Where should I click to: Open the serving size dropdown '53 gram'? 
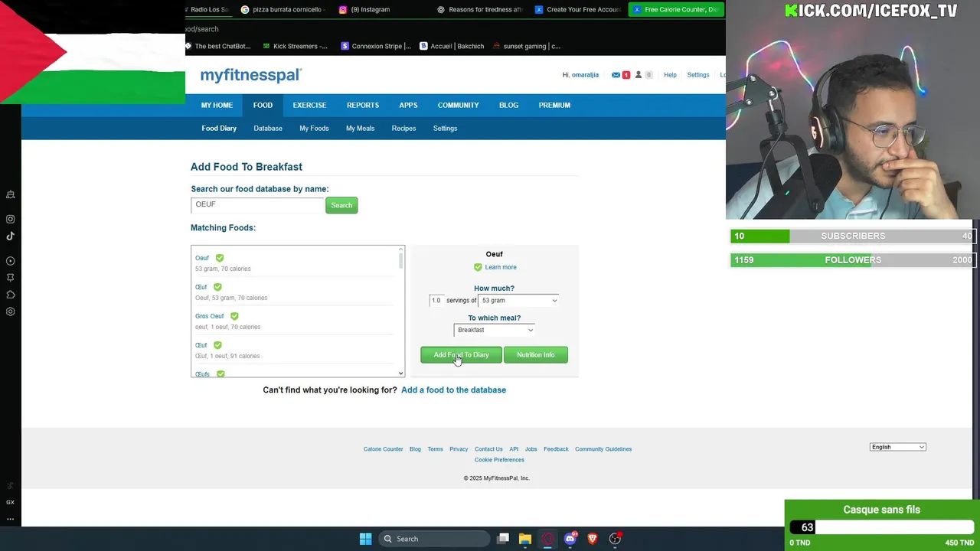[518, 301]
